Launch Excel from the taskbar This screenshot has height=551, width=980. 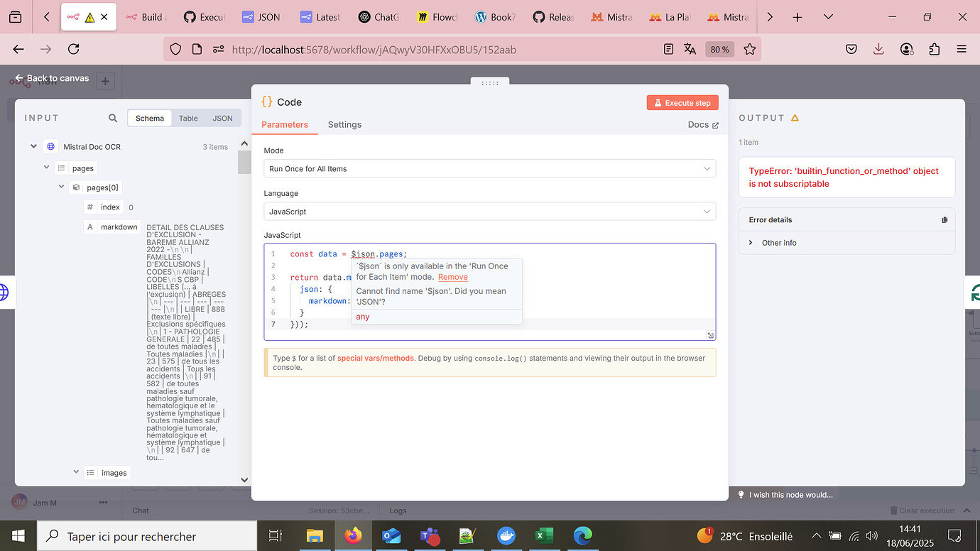point(544,535)
